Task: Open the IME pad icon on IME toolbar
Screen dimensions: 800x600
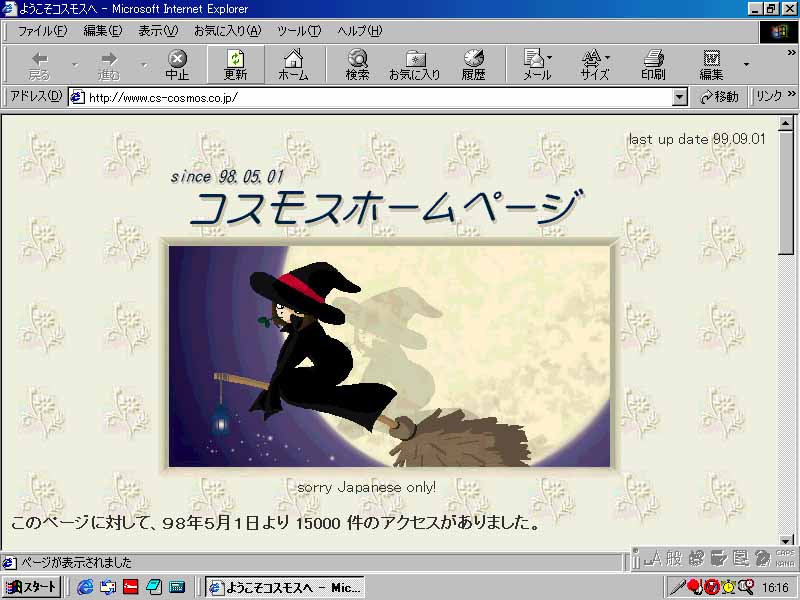Action: [696, 559]
